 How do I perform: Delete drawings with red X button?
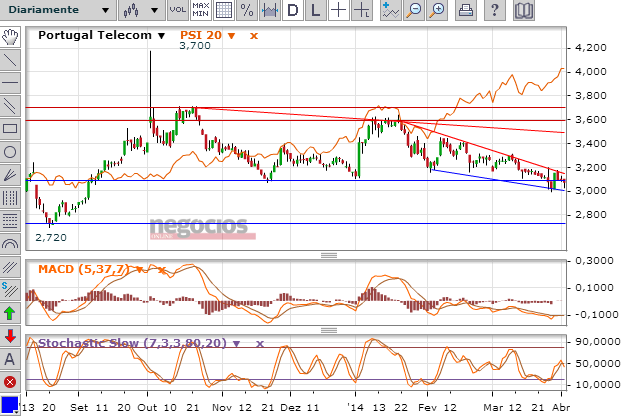click(x=10, y=382)
